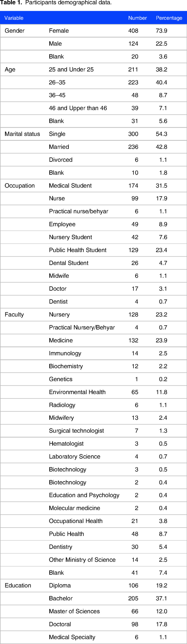Select the Education and Psychology row
187x644 pixels.
click(x=93, y=495)
